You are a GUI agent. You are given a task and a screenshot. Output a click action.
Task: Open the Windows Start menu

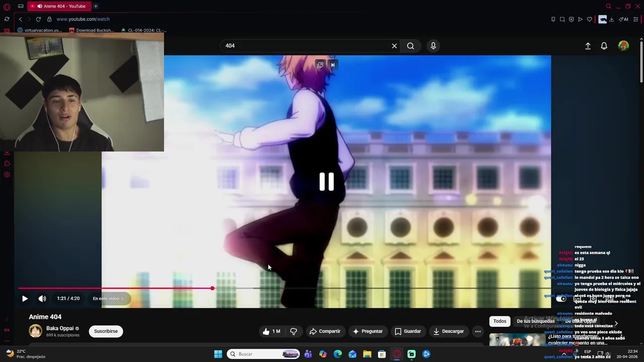point(218,354)
